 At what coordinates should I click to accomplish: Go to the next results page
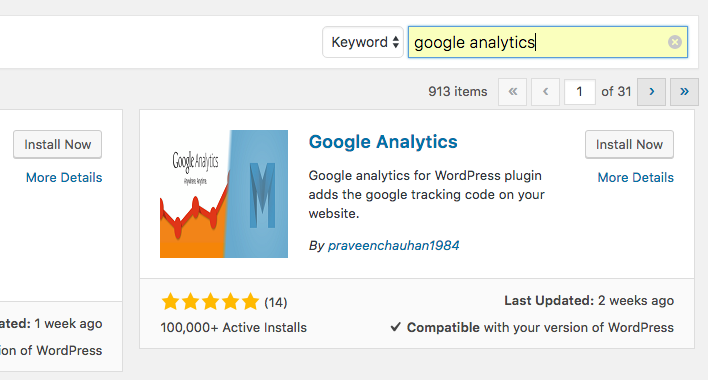pos(651,92)
